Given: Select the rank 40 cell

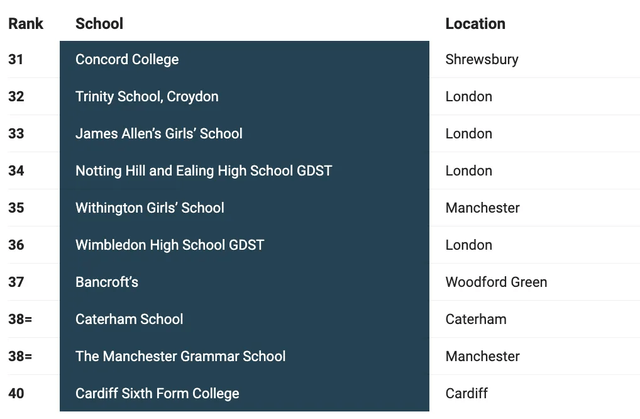Looking at the screenshot, I should click(x=16, y=393).
